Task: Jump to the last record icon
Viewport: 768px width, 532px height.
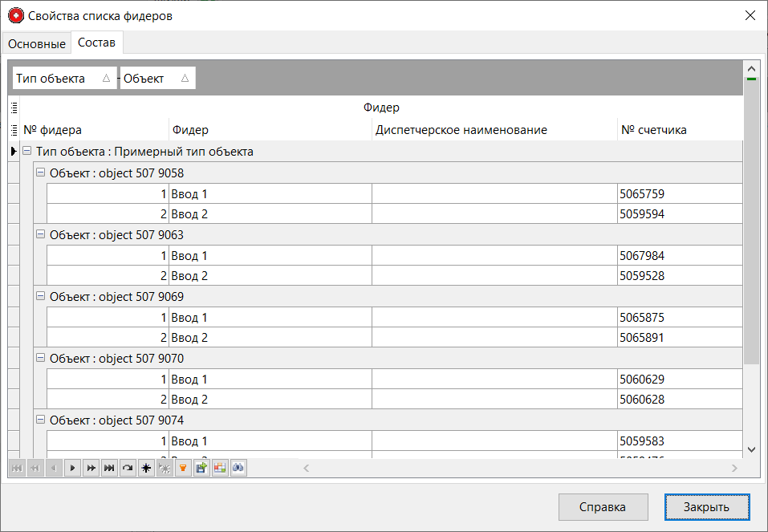Action: (109, 468)
